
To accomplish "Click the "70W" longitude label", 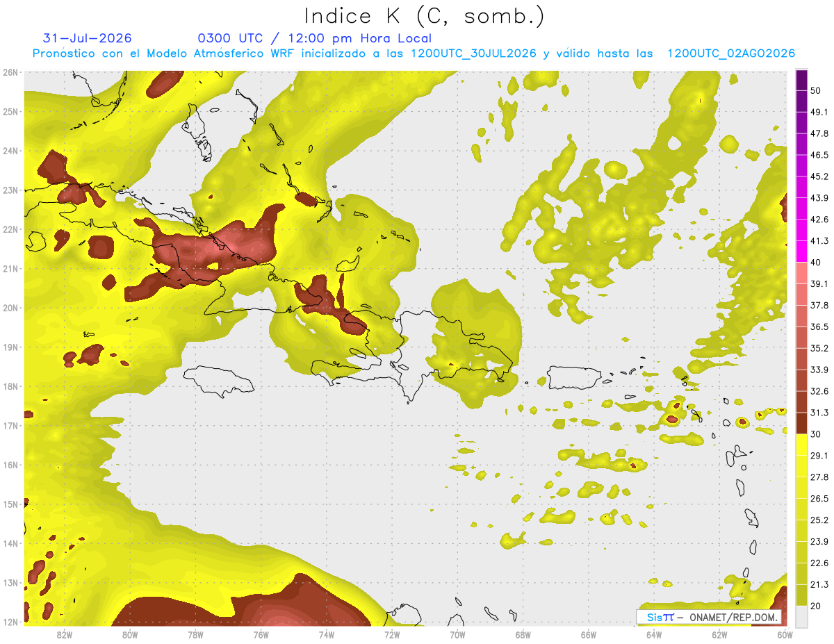I will [x=457, y=635].
